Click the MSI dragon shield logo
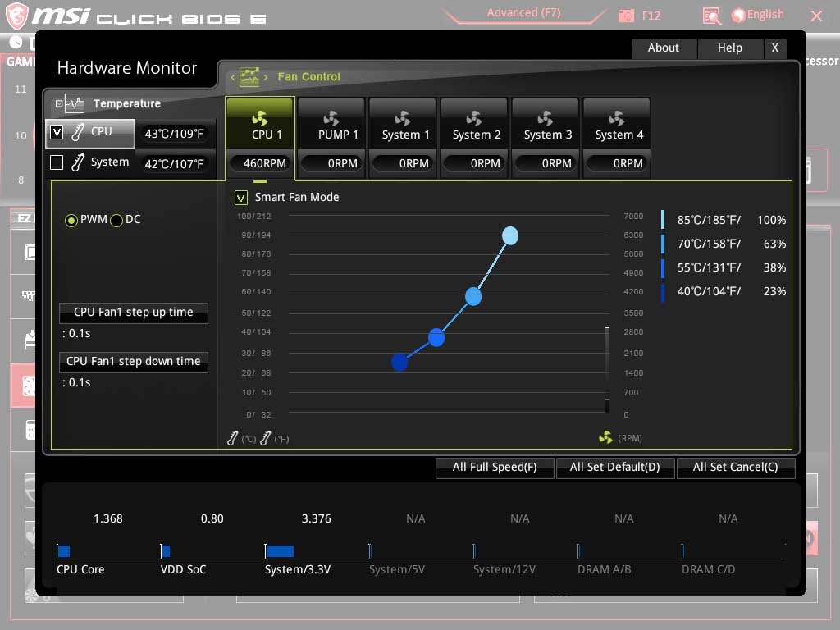This screenshot has width=840, height=630. pos(16,16)
